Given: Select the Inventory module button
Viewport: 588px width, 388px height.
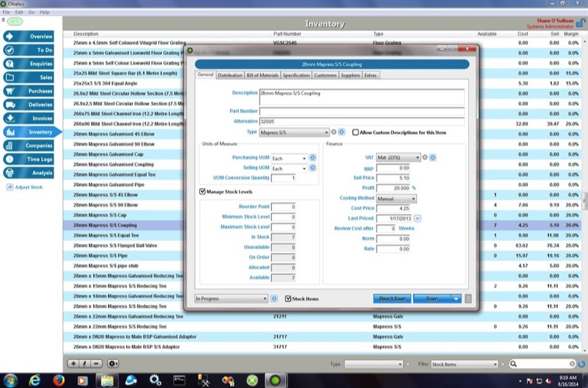Looking at the screenshot, I should click(x=32, y=132).
